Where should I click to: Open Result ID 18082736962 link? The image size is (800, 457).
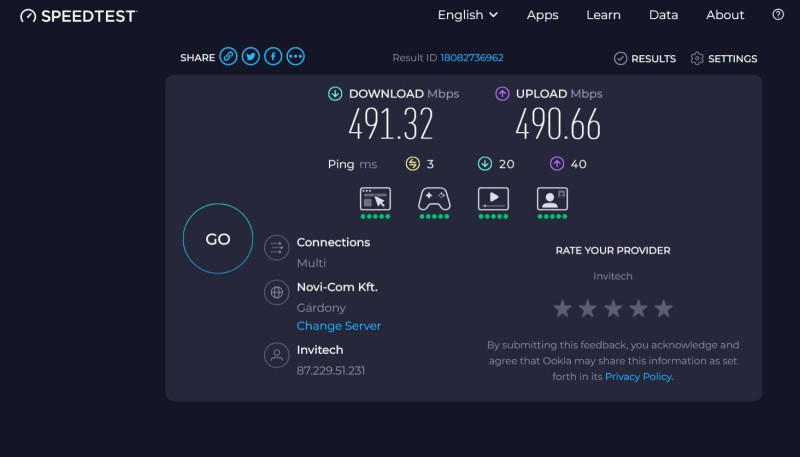click(472, 58)
